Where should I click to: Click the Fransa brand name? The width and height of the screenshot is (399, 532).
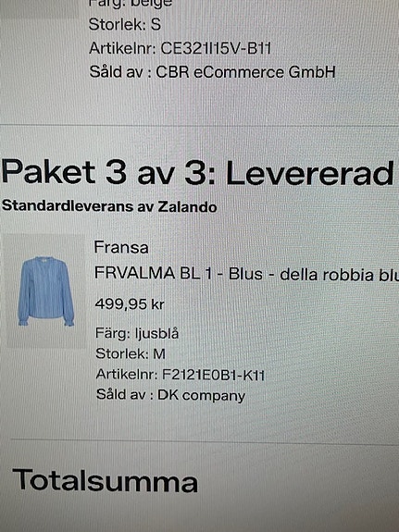[x=121, y=247]
